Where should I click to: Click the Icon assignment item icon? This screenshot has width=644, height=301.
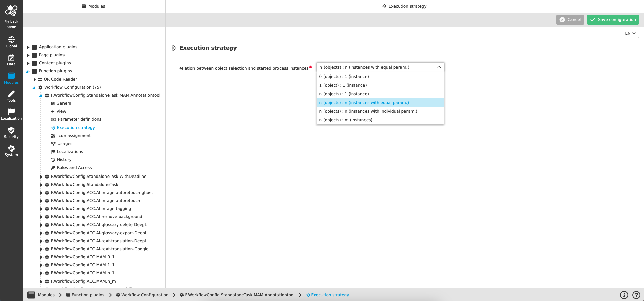[53, 136]
